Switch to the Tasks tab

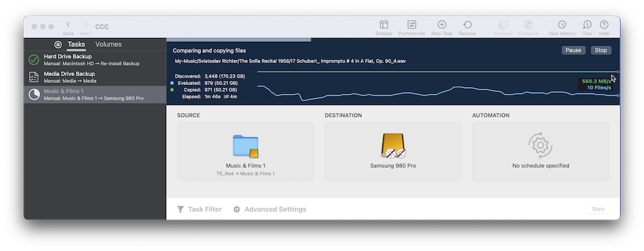[77, 44]
